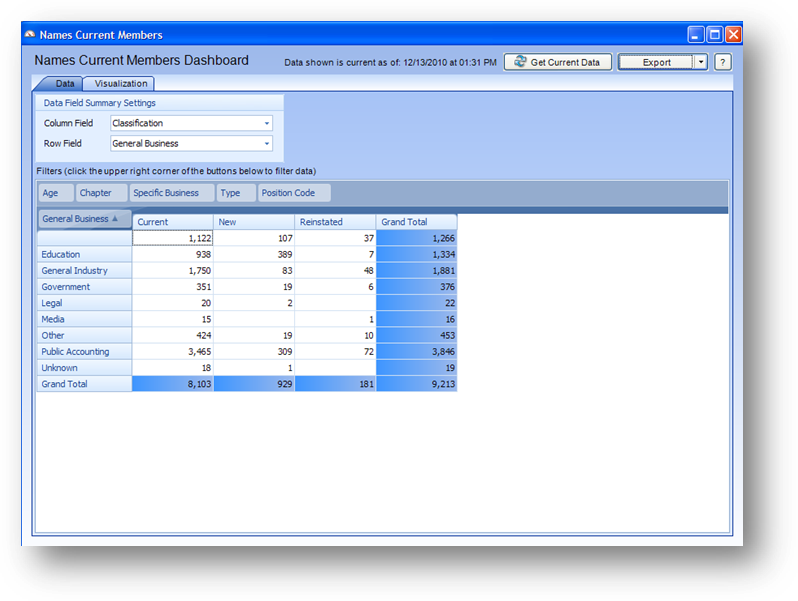This screenshot has width=798, height=601.
Task: Click the Get Current Data refresh icon
Action: click(x=520, y=62)
